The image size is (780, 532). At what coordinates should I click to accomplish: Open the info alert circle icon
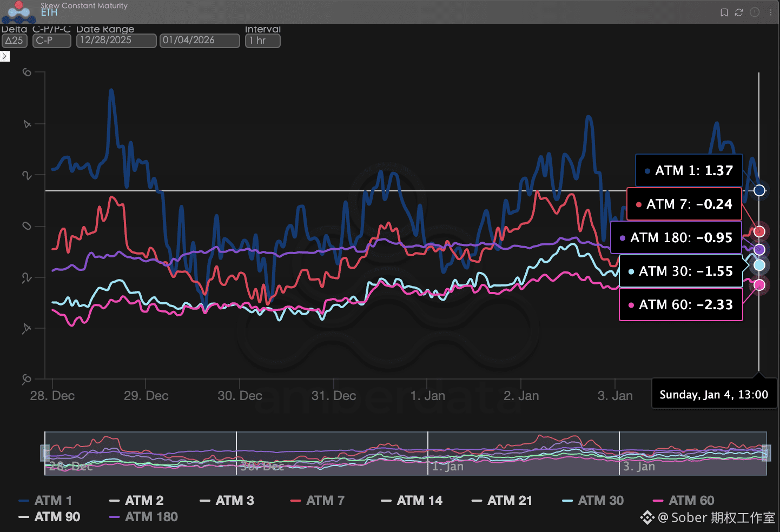click(755, 12)
